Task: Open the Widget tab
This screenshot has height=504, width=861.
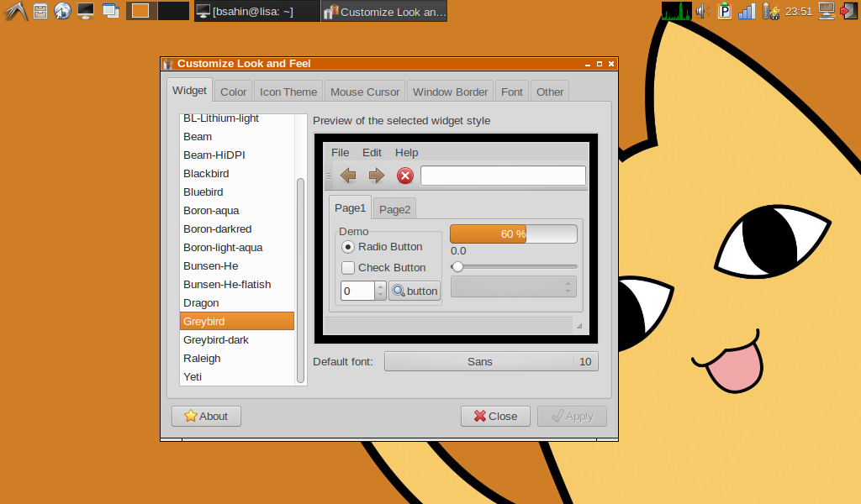Action: click(x=189, y=91)
